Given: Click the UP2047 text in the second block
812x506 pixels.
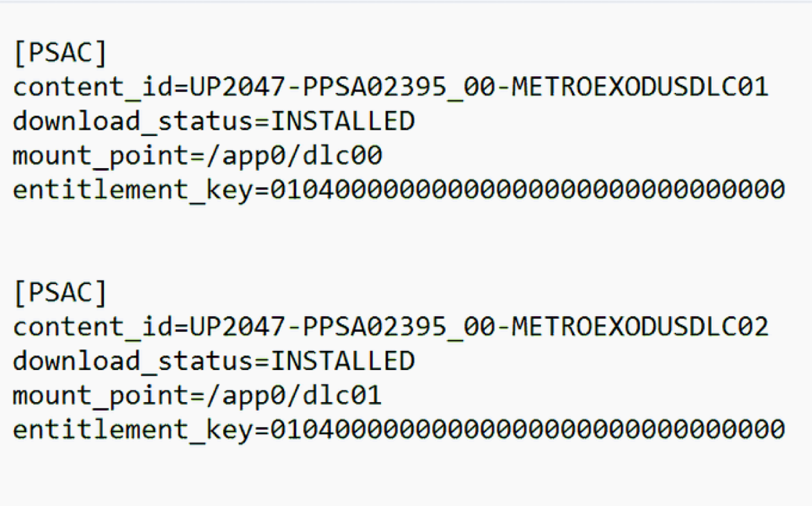Looking at the screenshot, I should point(237,327).
